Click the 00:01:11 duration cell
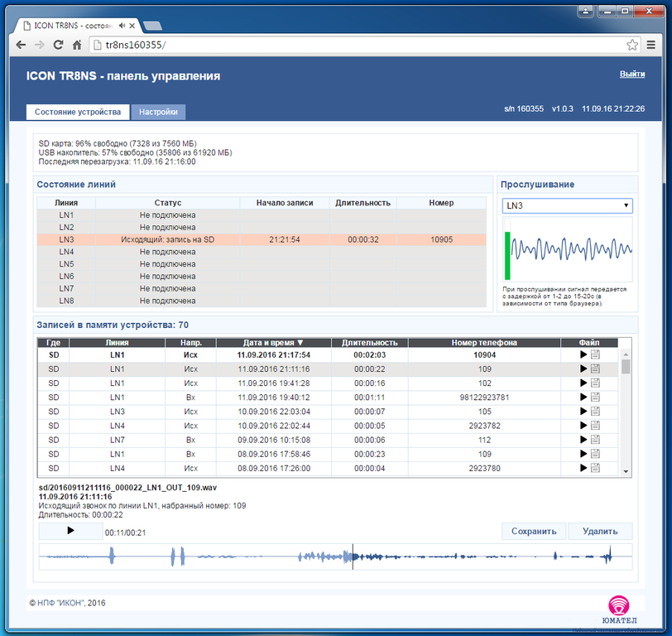This screenshot has height=636, width=672. [x=370, y=397]
